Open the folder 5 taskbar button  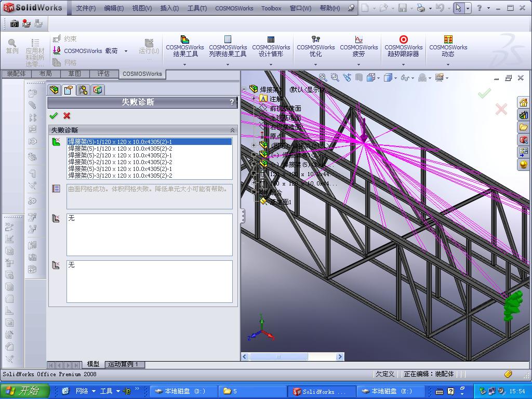click(252, 391)
